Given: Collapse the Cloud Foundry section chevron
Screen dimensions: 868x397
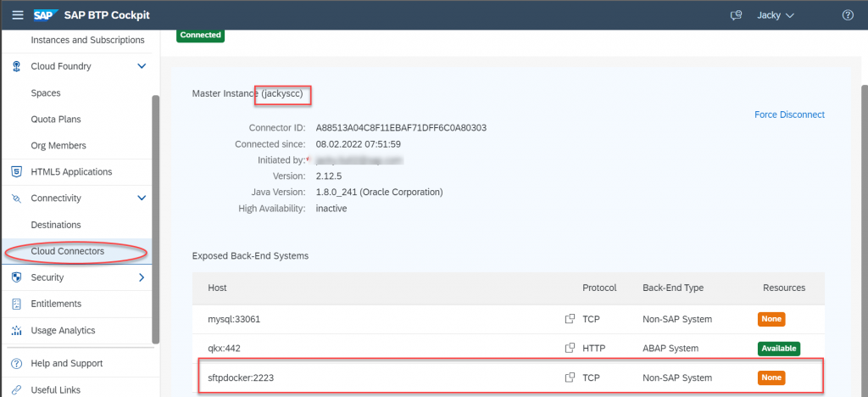Looking at the screenshot, I should point(142,66).
